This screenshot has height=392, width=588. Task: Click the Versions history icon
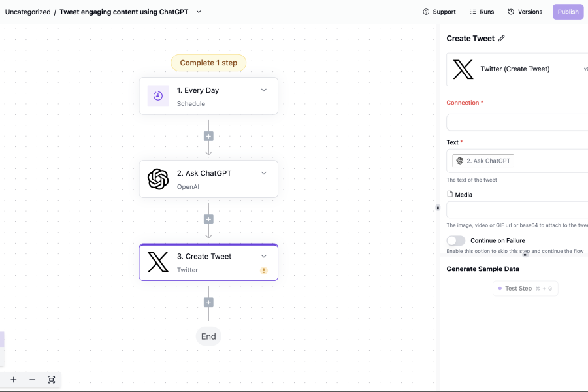(x=511, y=12)
